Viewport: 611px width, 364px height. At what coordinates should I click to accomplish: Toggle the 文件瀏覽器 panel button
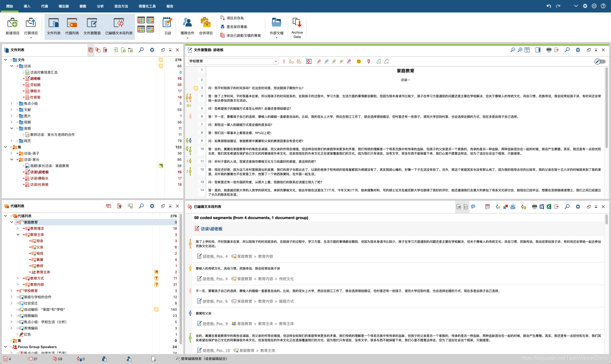[92, 26]
